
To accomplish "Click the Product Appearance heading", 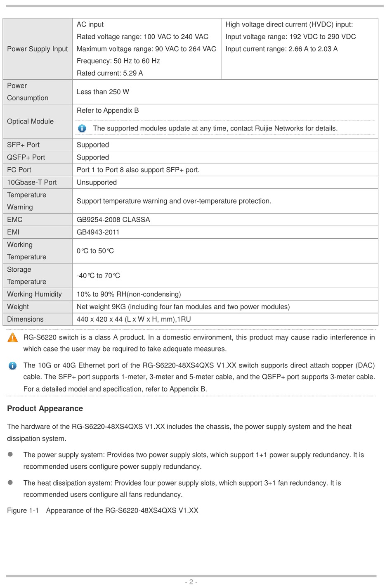I will click(x=45, y=408).
